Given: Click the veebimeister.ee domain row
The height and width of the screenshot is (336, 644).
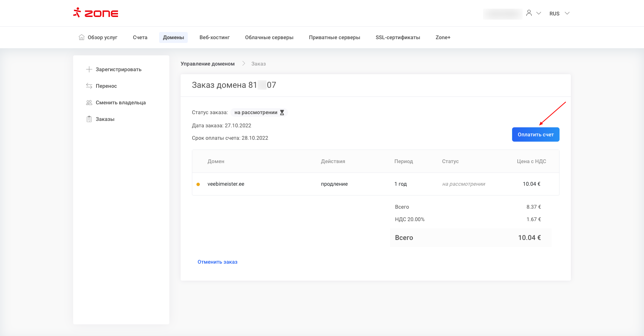Looking at the screenshot, I should click(x=226, y=184).
